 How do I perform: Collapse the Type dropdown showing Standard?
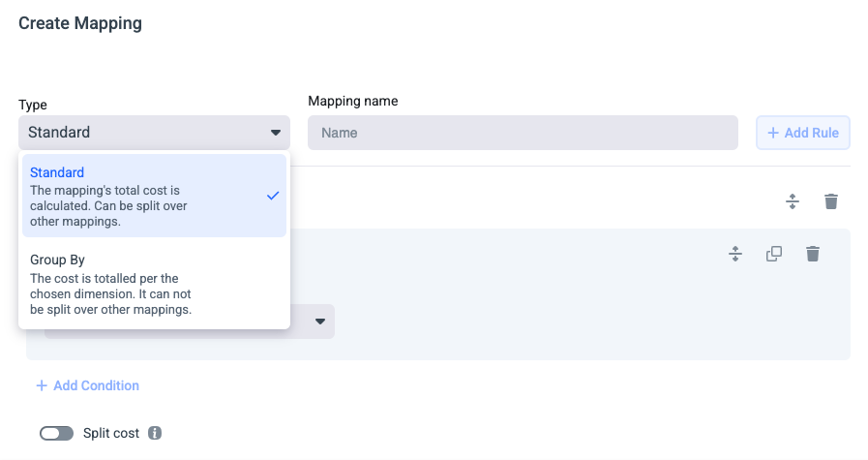tap(154, 133)
